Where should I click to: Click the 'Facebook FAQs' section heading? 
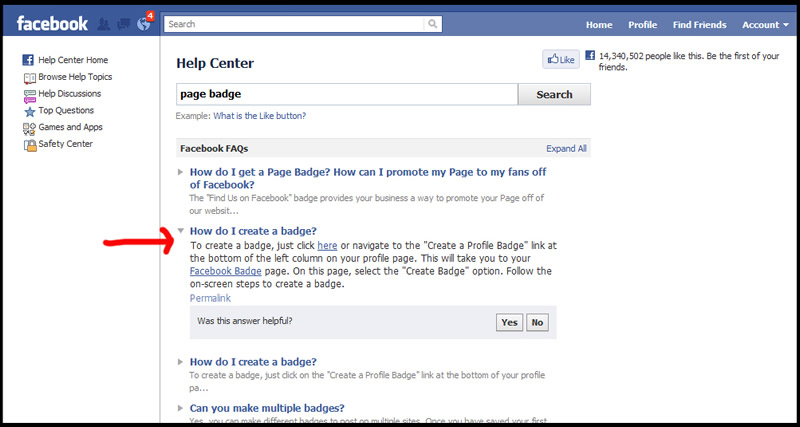click(214, 149)
